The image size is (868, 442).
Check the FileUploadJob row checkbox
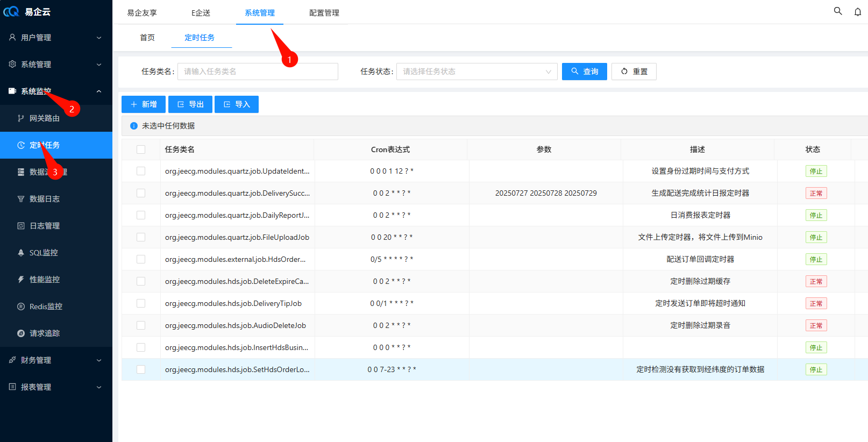coord(141,237)
